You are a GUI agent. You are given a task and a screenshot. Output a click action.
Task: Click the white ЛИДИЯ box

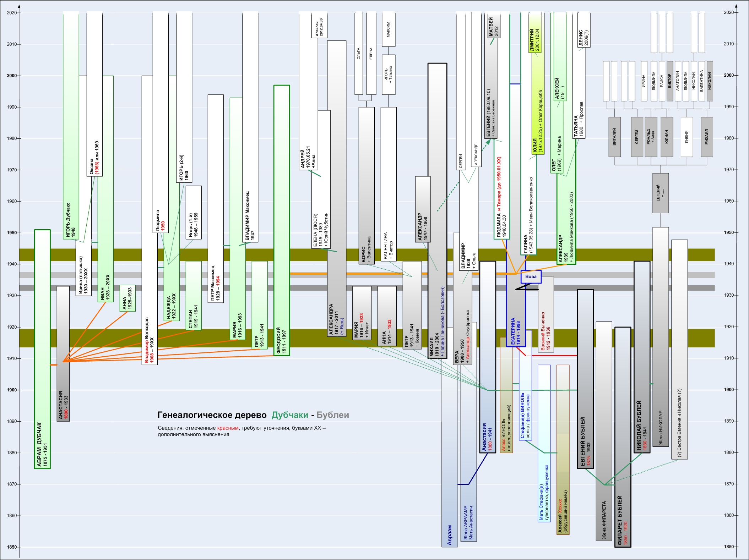686,137
